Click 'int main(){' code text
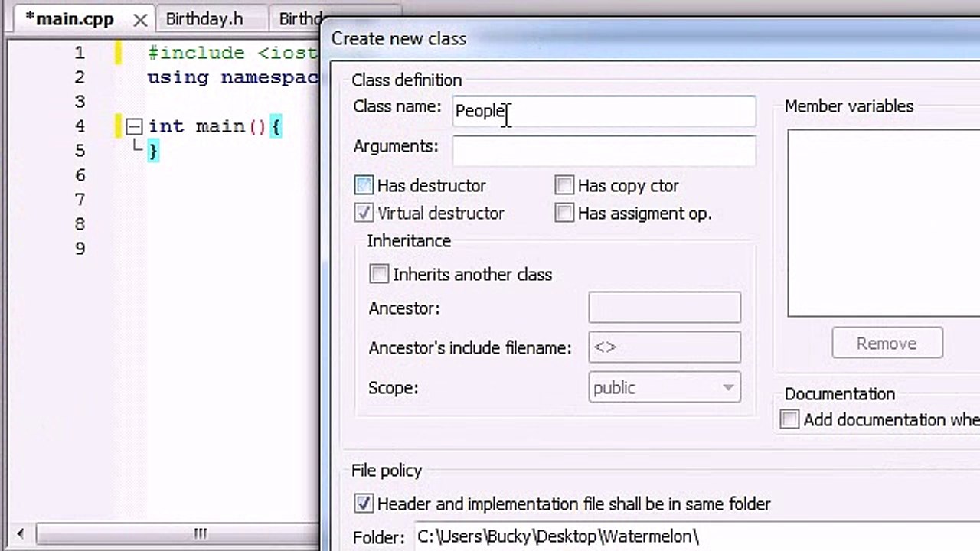The image size is (980, 551). tap(215, 126)
